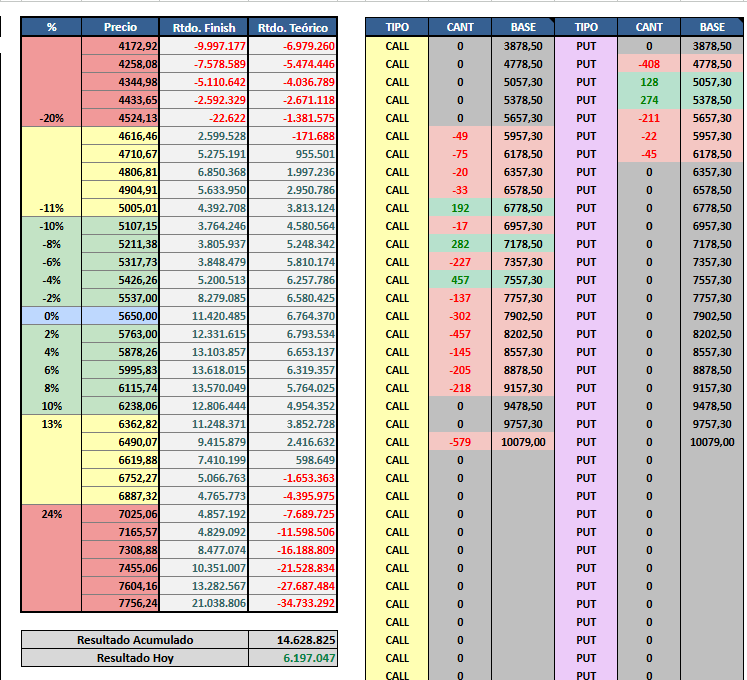This screenshot has height=680, width=747.
Task: Select the PUT quantity cell -45
Action: (649, 154)
